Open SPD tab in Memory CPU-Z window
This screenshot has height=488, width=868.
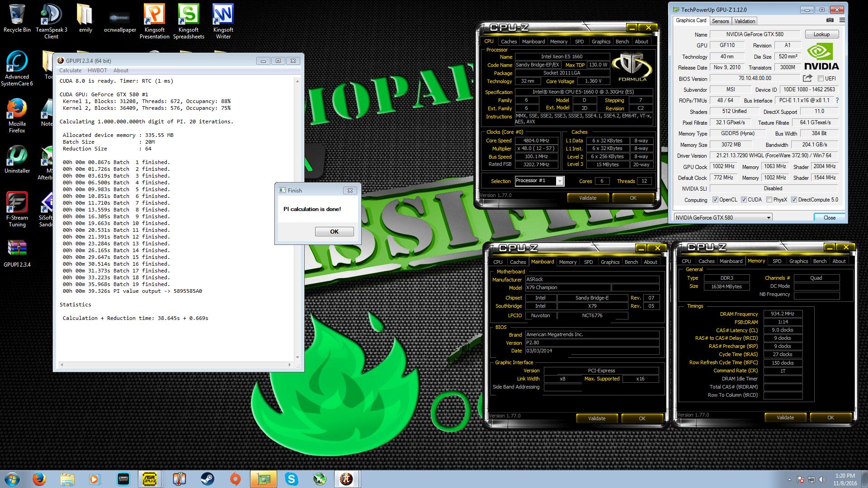[x=777, y=261]
